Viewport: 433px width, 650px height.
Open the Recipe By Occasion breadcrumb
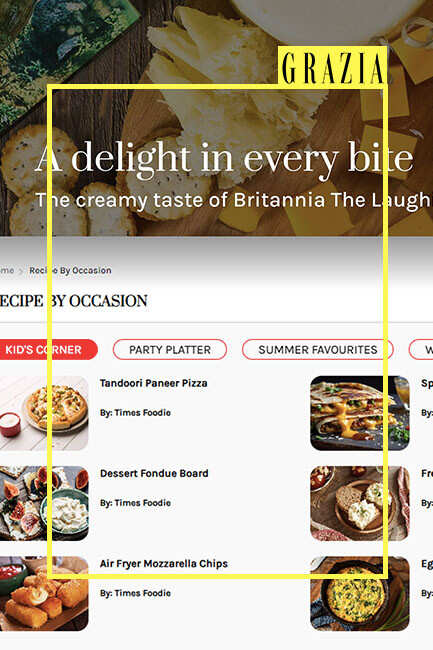(x=70, y=270)
